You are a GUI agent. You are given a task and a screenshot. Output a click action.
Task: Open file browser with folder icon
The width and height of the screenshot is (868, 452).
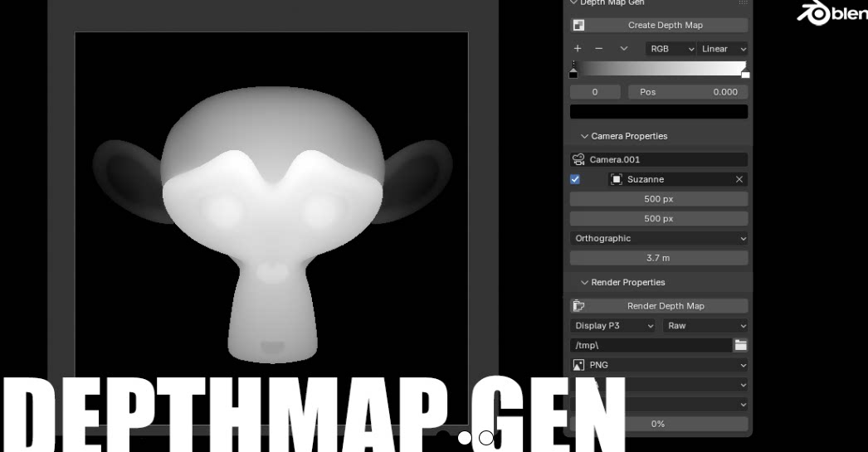click(741, 345)
